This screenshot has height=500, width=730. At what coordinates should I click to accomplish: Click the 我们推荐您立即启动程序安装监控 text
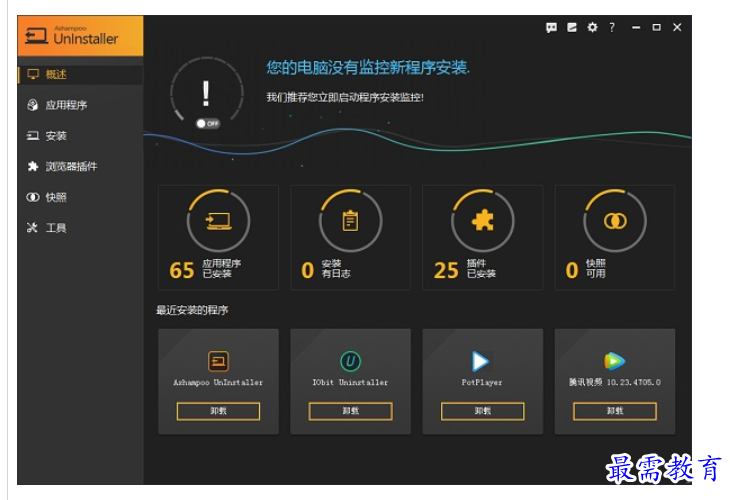tap(345, 97)
